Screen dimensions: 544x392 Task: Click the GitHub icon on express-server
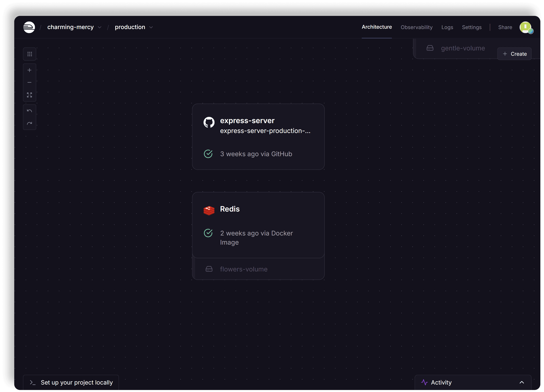[209, 122]
